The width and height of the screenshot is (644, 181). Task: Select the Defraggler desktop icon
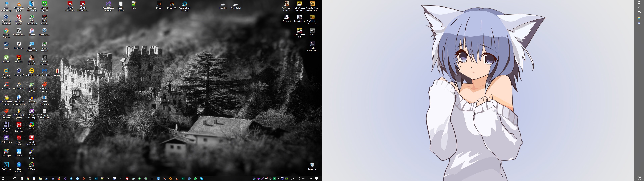click(x=6, y=153)
